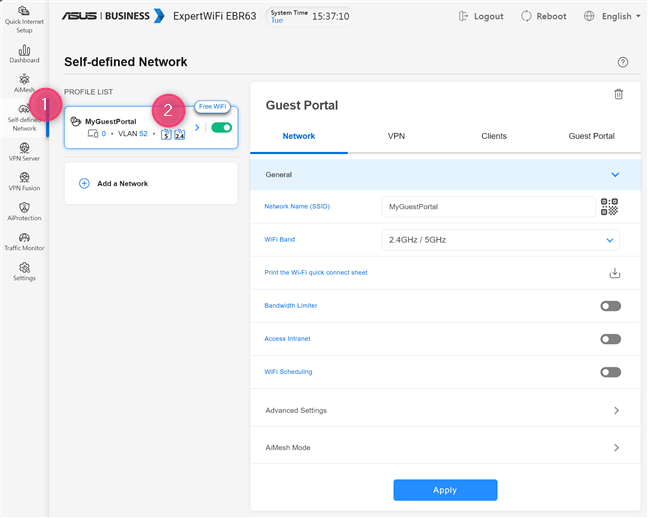Viewport: 648px width, 518px height.
Task: Click the ASUS Business logo
Action: tap(113, 16)
